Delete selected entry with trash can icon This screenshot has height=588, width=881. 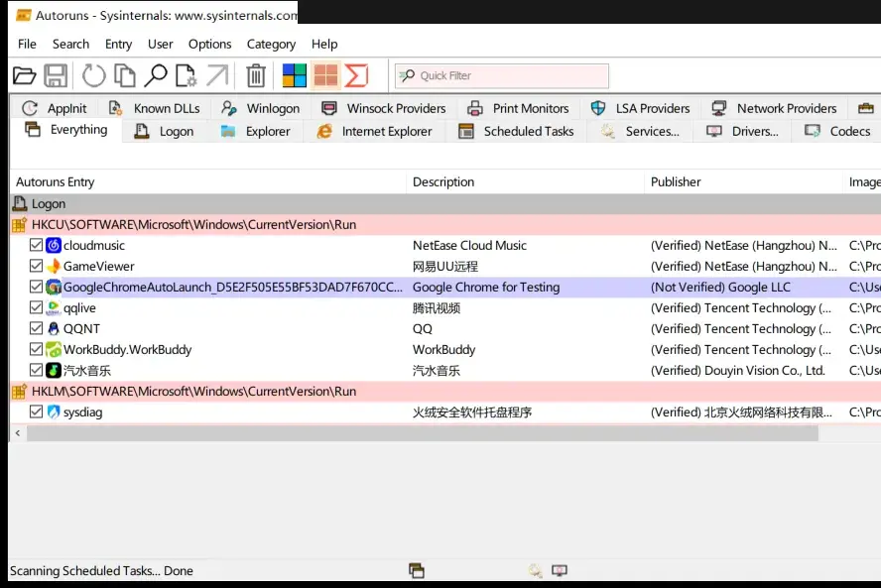pos(256,75)
